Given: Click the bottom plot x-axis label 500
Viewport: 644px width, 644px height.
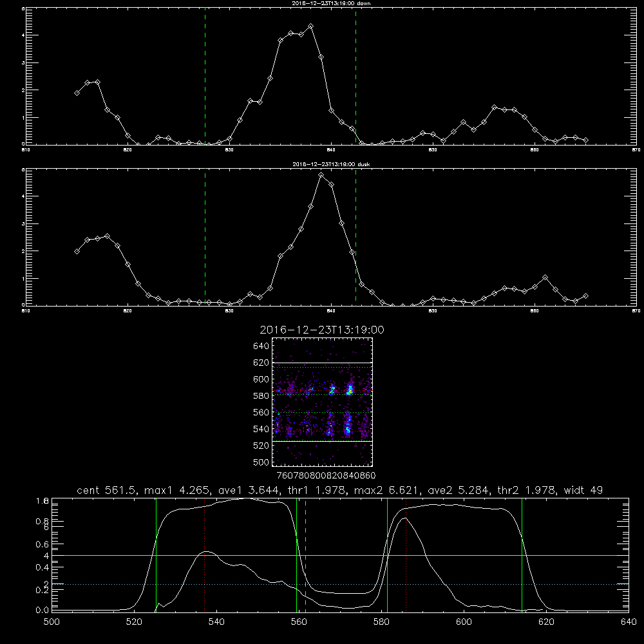Looking at the screenshot, I should (52, 621).
